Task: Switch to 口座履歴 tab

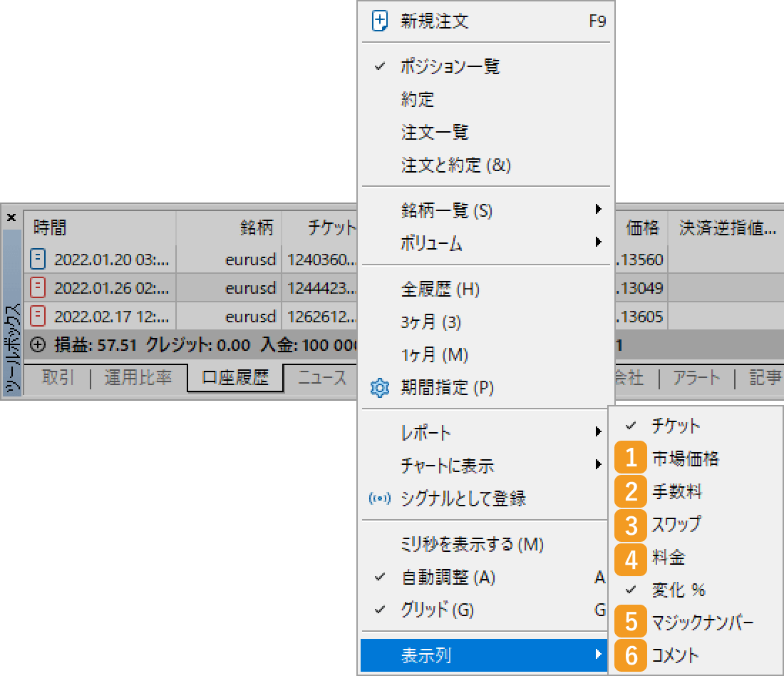Action: (235, 377)
